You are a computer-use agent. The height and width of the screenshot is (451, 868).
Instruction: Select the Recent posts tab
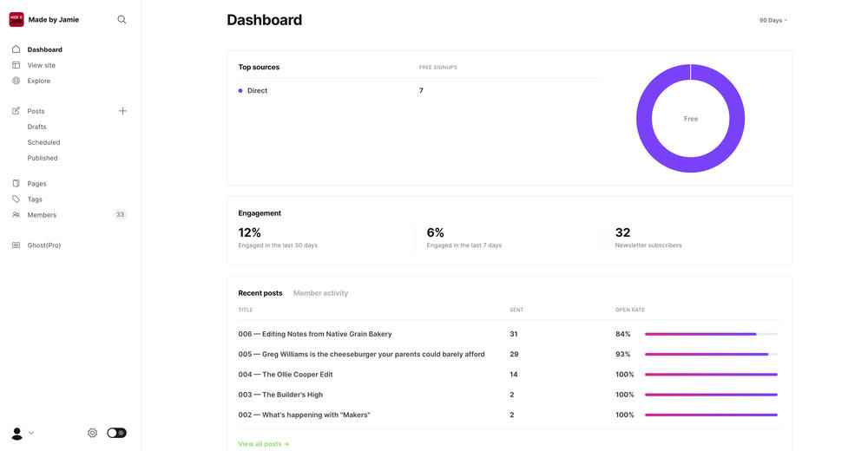[x=260, y=293]
